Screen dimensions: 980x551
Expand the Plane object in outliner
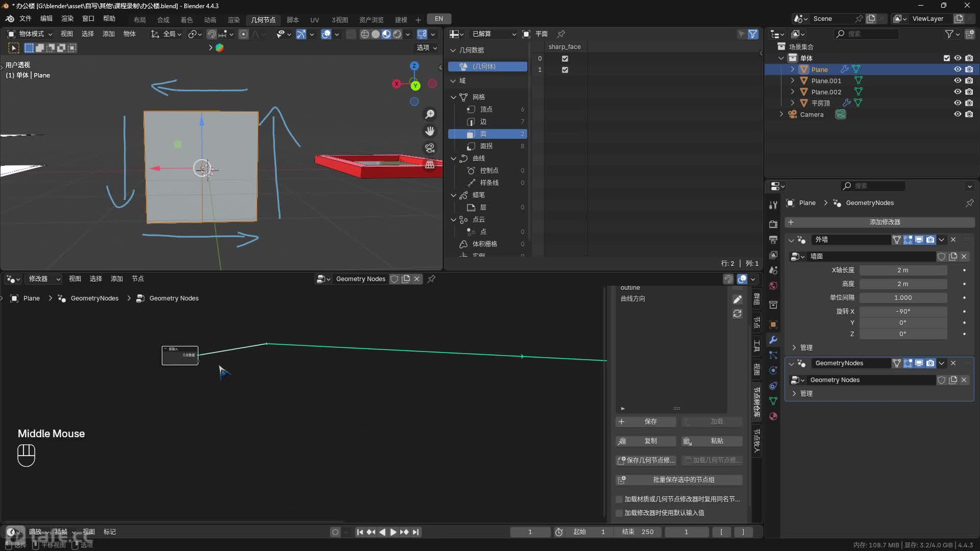click(x=792, y=69)
